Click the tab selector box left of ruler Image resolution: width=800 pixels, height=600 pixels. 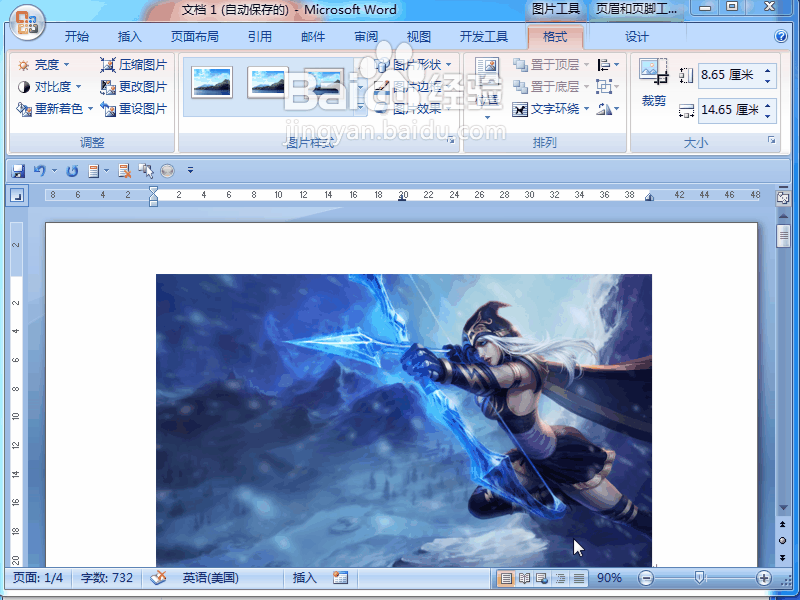[17, 195]
